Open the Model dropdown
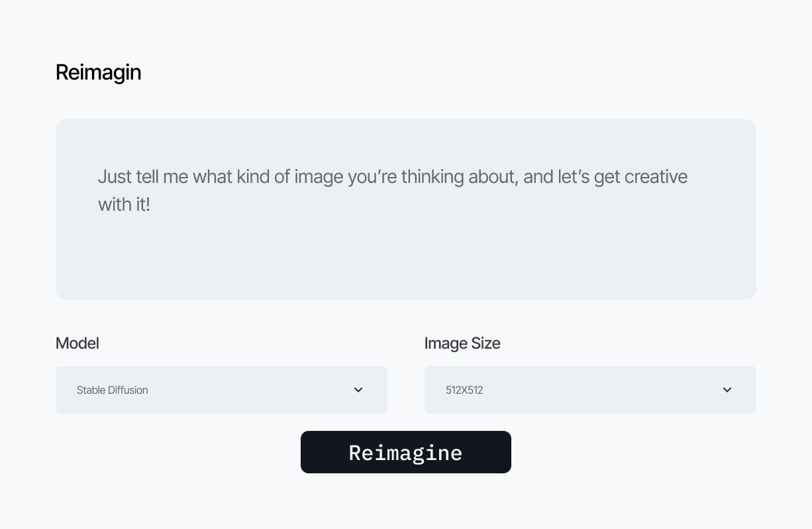812x529 pixels. pyautogui.click(x=221, y=390)
